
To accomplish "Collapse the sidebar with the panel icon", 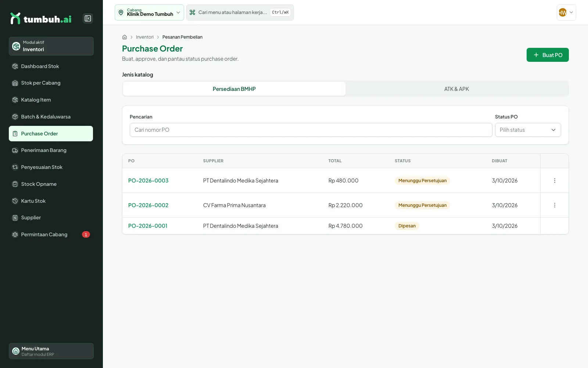I will coord(88,18).
